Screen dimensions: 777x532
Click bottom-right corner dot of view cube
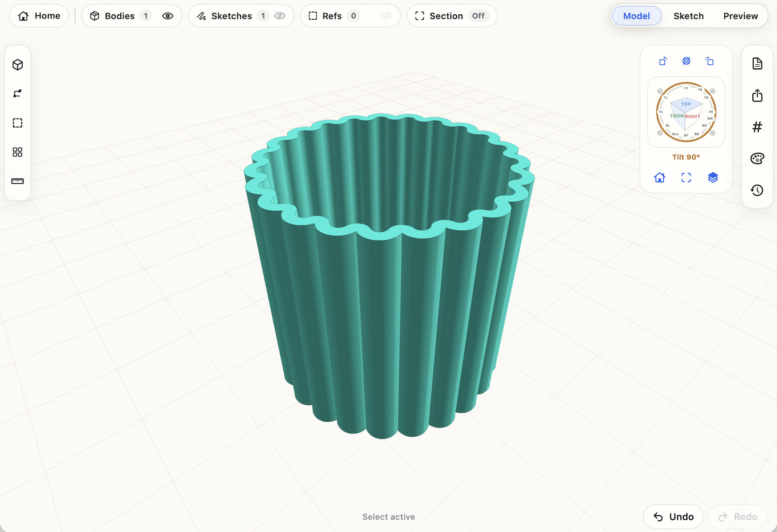click(x=713, y=133)
